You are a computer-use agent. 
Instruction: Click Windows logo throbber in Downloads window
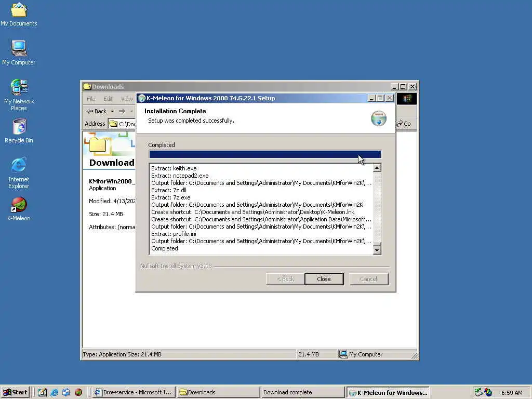point(407,99)
